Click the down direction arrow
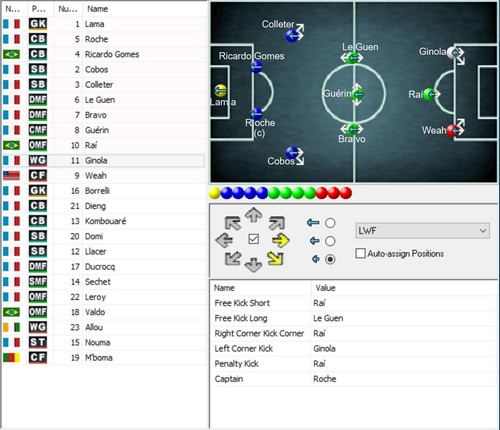Screen dimensions: 500x430 (253, 265)
